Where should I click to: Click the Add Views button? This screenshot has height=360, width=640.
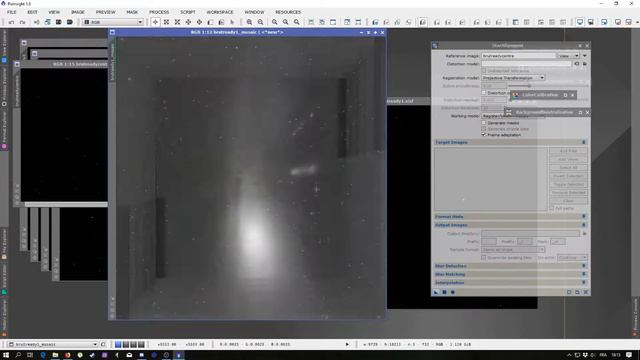click(x=569, y=159)
